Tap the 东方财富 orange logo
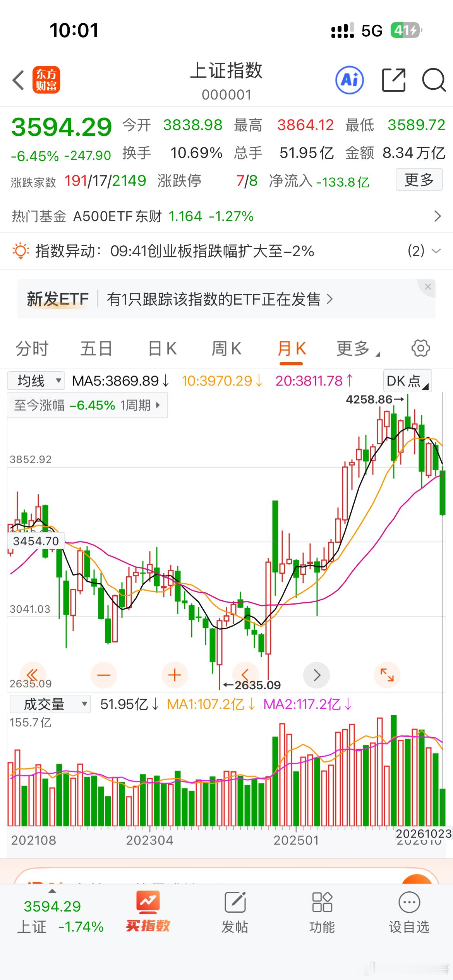The image size is (453, 980). 46,80
